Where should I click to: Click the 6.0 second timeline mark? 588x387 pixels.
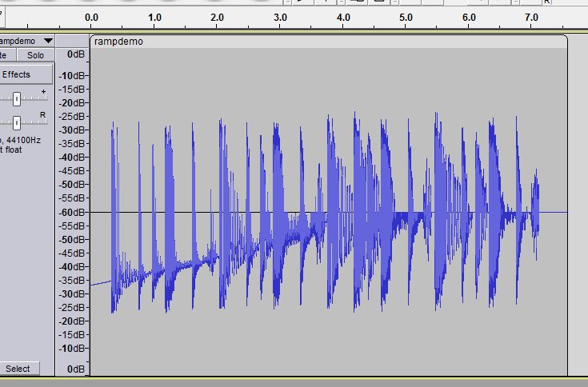tap(469, 17)
